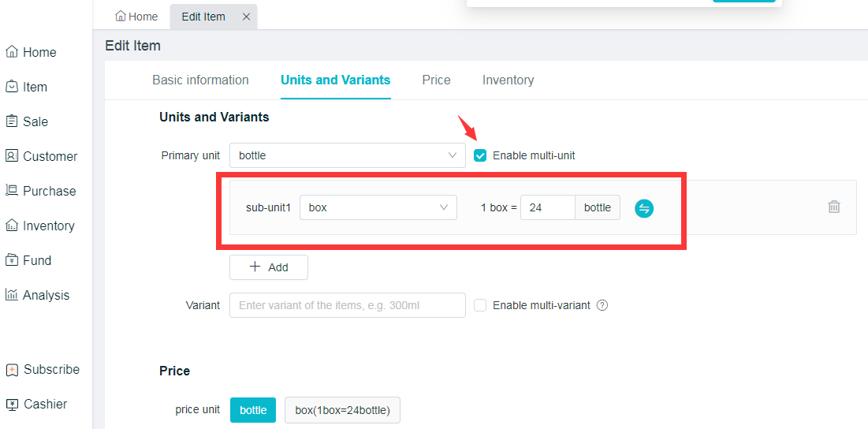Click the Add sub-unit button
The height and width of the screenshot is (429, 868).
(x=268, y=267)
